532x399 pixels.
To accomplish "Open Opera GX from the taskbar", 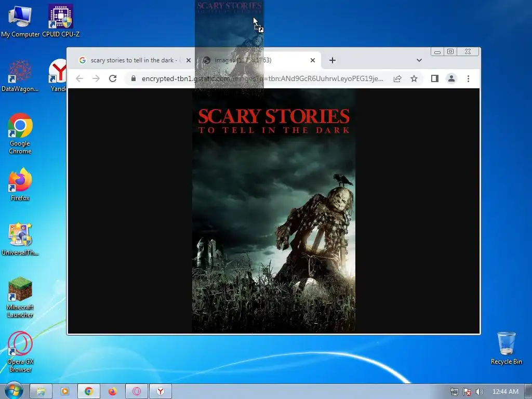I will coord(137,392).
